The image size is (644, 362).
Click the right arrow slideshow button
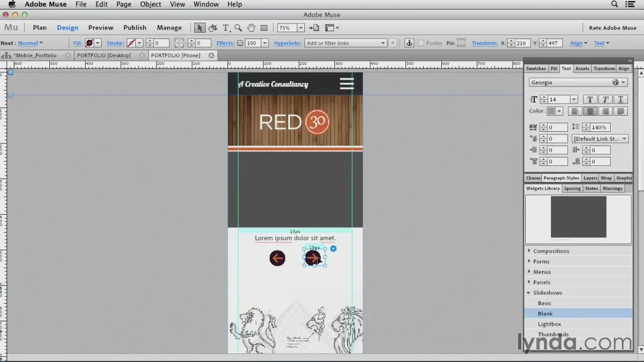[312, 258]
